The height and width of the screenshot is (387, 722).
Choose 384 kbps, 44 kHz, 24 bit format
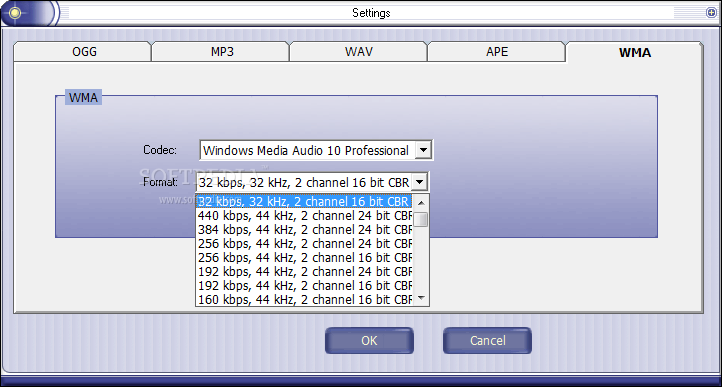pyautogui.click(x=304, y=229)
